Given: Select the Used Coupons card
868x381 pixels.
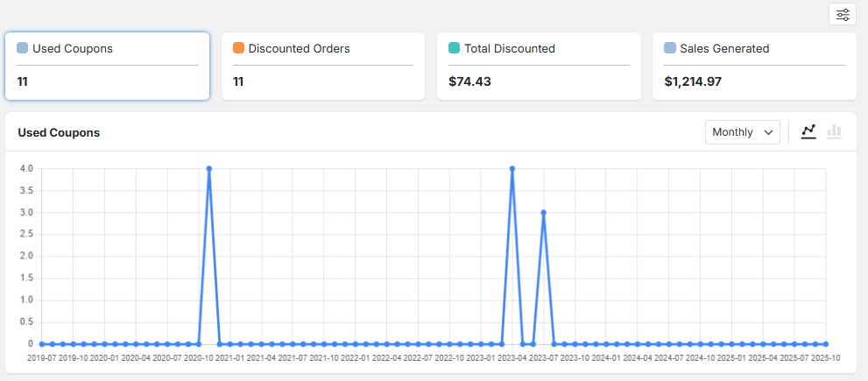Looking at the screenshot, I should pyautogui.click(x=107, y=67).
